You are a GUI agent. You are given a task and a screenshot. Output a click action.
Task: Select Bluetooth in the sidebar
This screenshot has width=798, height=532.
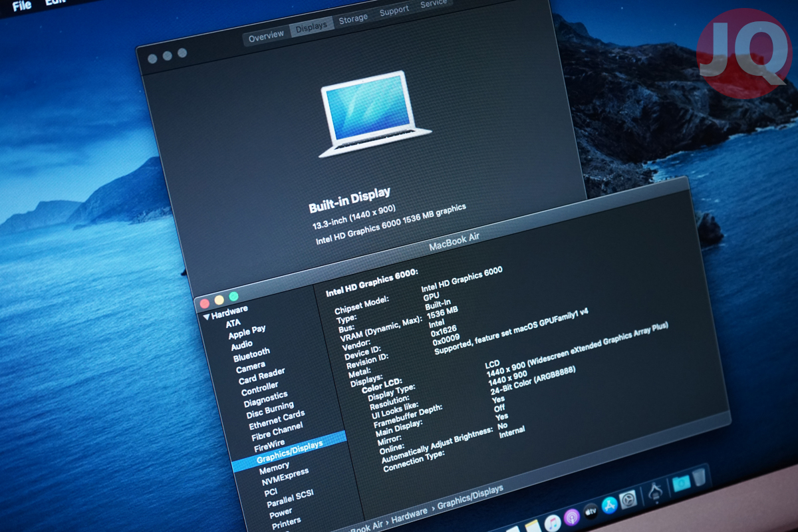click(251, 354)
